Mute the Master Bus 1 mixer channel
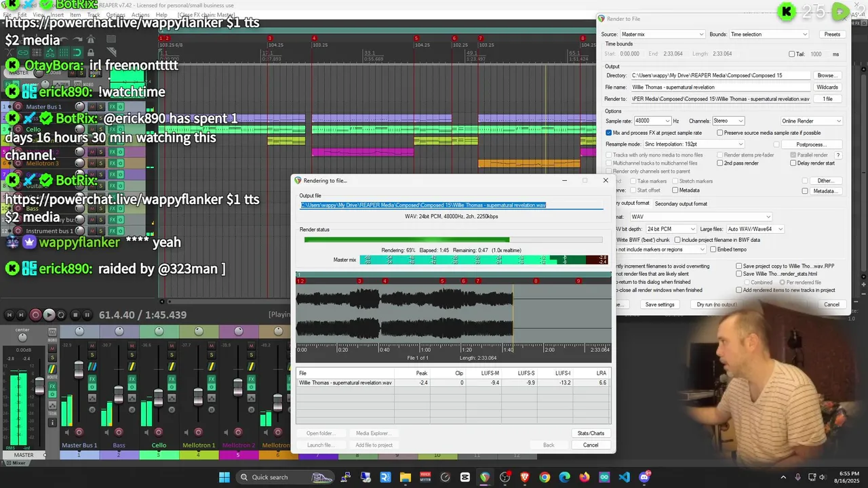868x488 pixels. [92, 346]
